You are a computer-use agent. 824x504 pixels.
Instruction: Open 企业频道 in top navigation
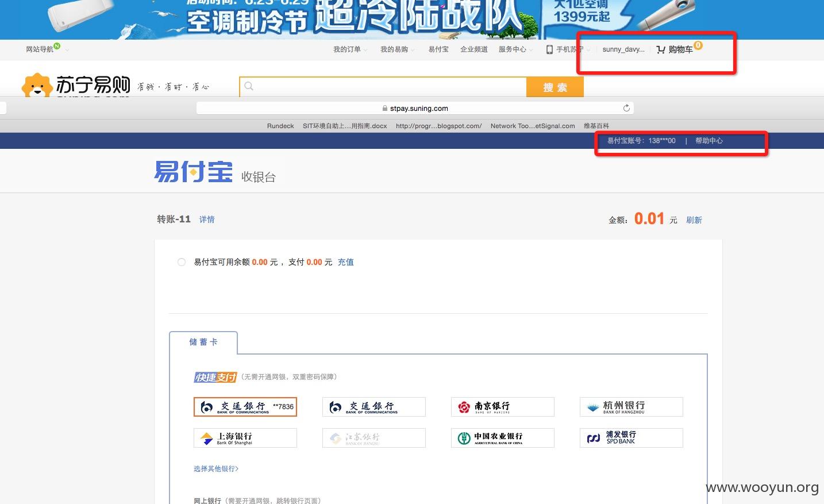474,49
